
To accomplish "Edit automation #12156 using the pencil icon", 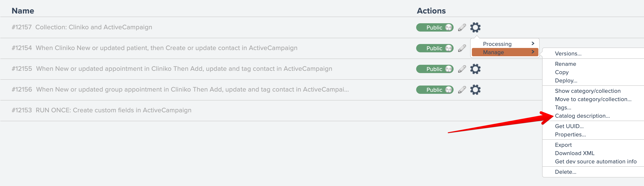I will click(462, 90).
